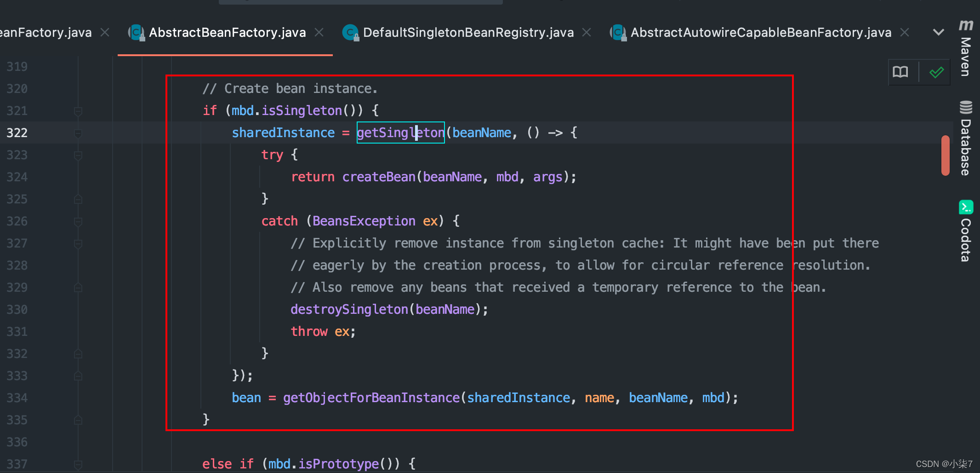
Task: Collapse the comment block at line 327
Action: (78, 243)
